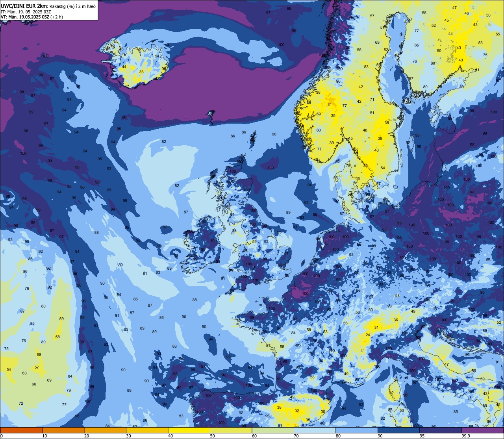Click the 50–60 pale yellow legend swatch
The height and width of the screenshot is (439, 504).
pos(231,430)
